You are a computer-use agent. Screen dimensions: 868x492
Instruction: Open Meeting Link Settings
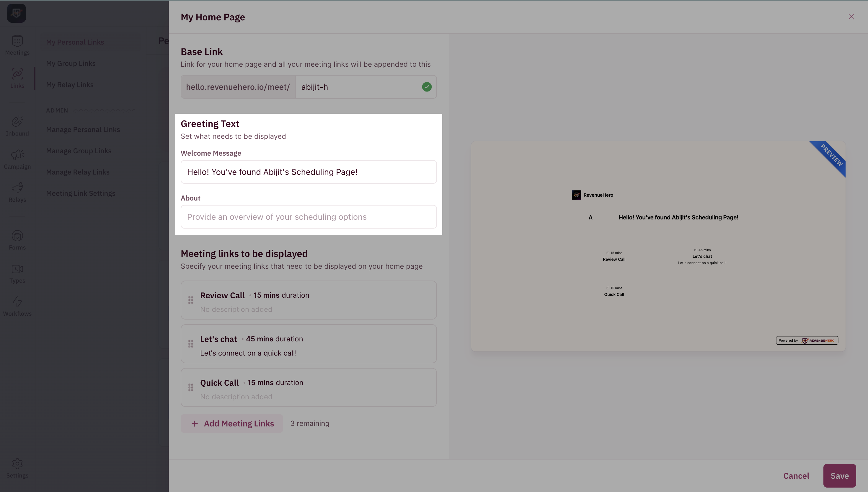click(80, 193)
